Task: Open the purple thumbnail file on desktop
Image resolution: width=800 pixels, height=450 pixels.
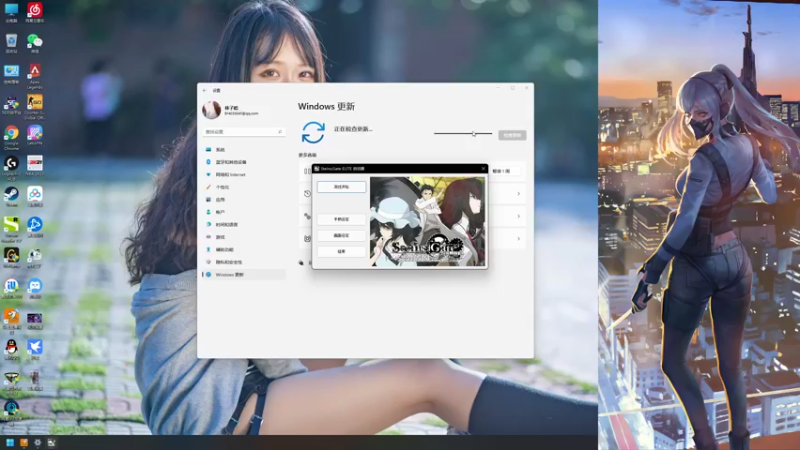Action: [35, 321]
